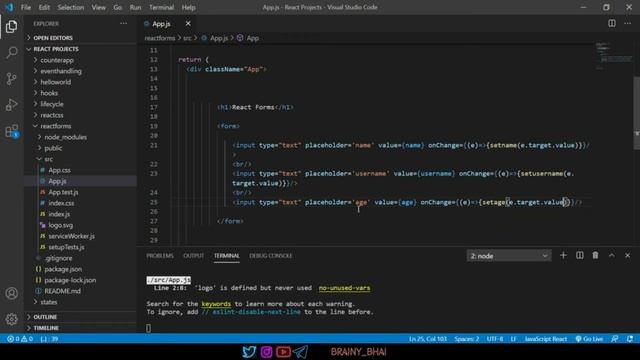Click Ln 25, Col 103 status entry

click(427, 339)
